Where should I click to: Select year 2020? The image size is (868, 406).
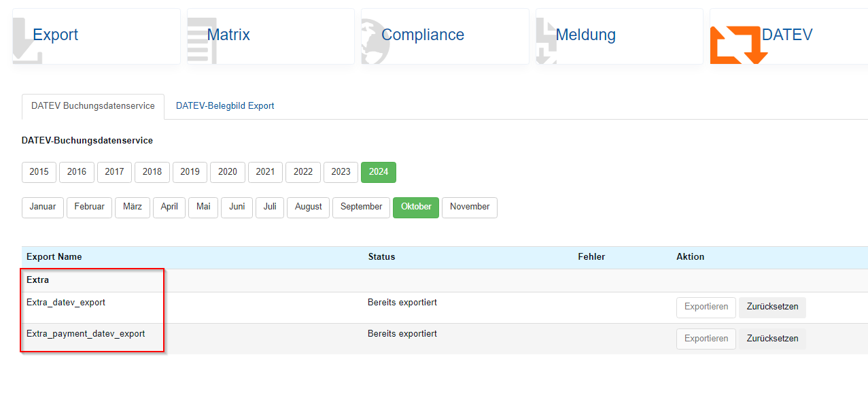point(228,172)
